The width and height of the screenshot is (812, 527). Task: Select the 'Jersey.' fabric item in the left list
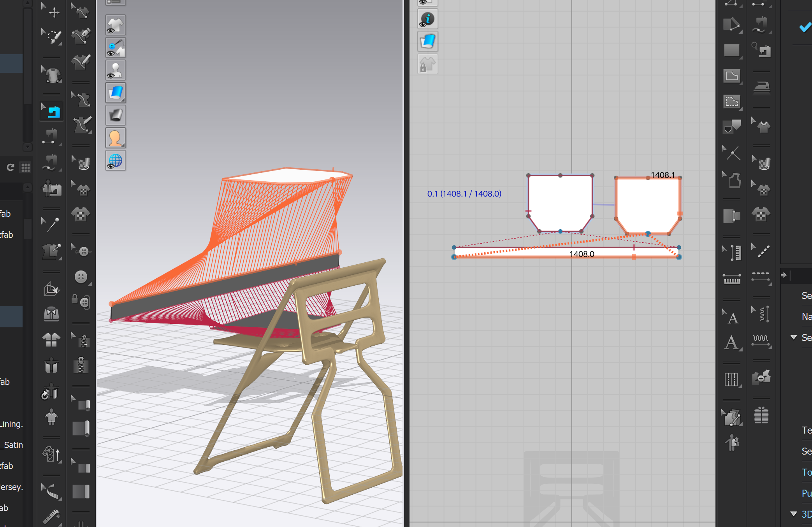(x=11, y=487)
